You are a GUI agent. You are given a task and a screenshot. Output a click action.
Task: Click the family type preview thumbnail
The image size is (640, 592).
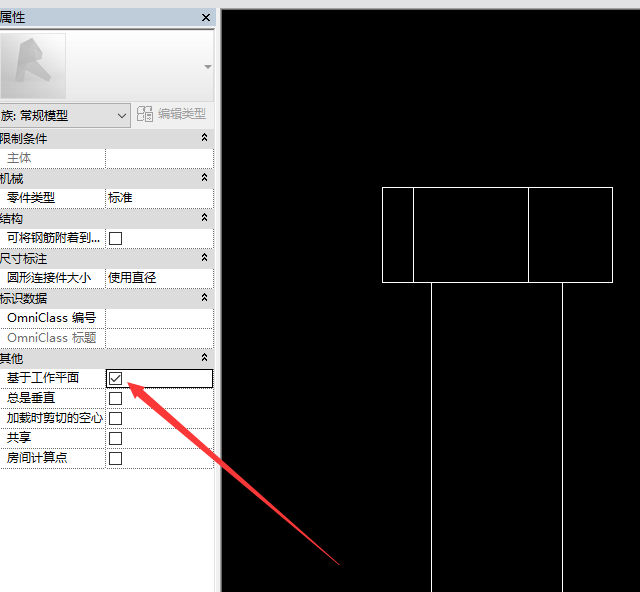point(33,66)
